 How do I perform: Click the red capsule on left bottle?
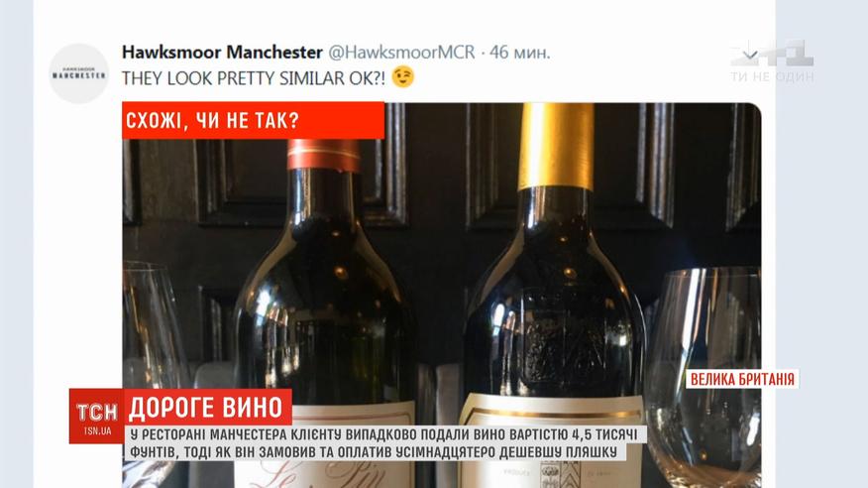(324, 155)
